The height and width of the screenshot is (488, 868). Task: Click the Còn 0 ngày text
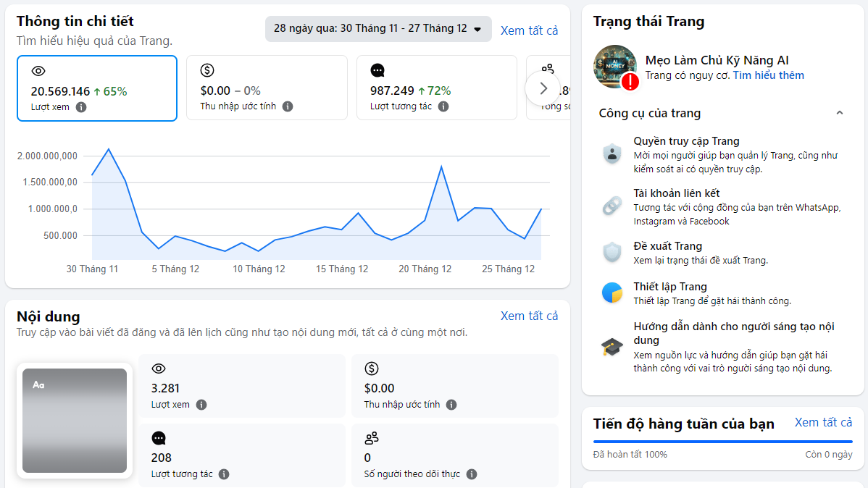click(x=829, y=454)
